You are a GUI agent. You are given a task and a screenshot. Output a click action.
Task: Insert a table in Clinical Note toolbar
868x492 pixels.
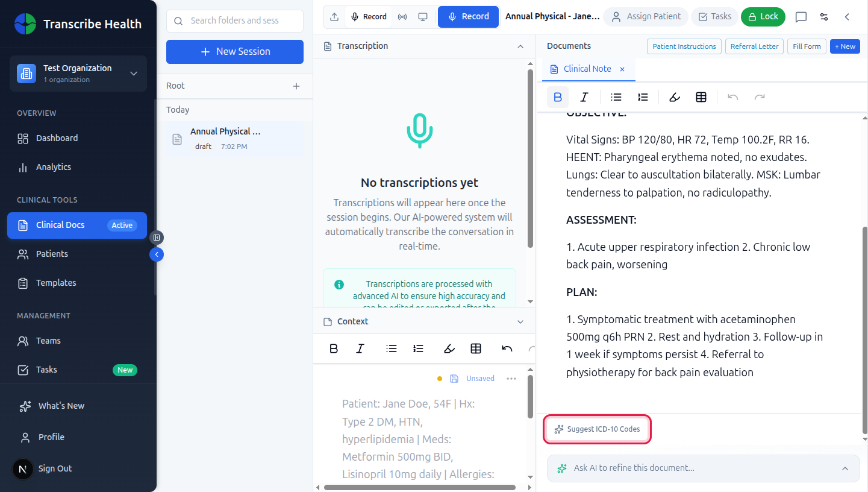tap(701, 97)
